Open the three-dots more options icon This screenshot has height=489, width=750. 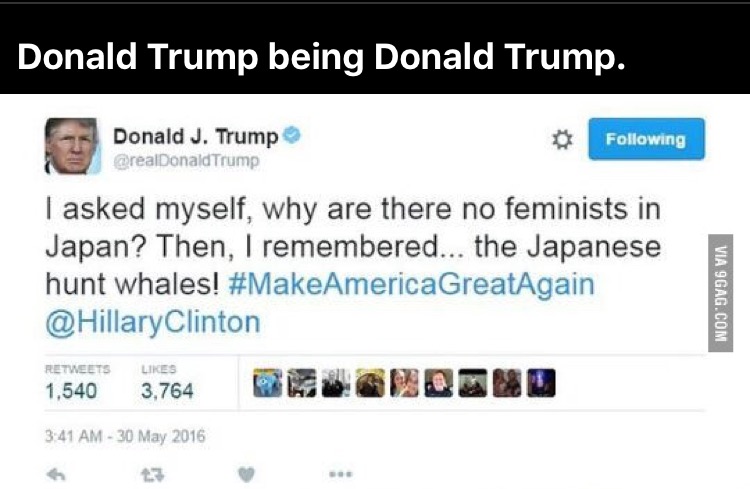click(341, 474)
